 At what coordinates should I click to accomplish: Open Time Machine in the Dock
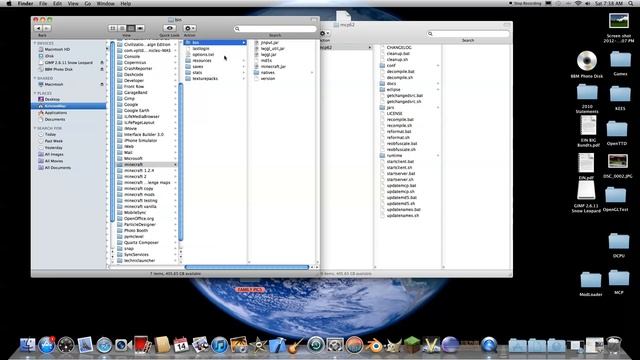316,345
